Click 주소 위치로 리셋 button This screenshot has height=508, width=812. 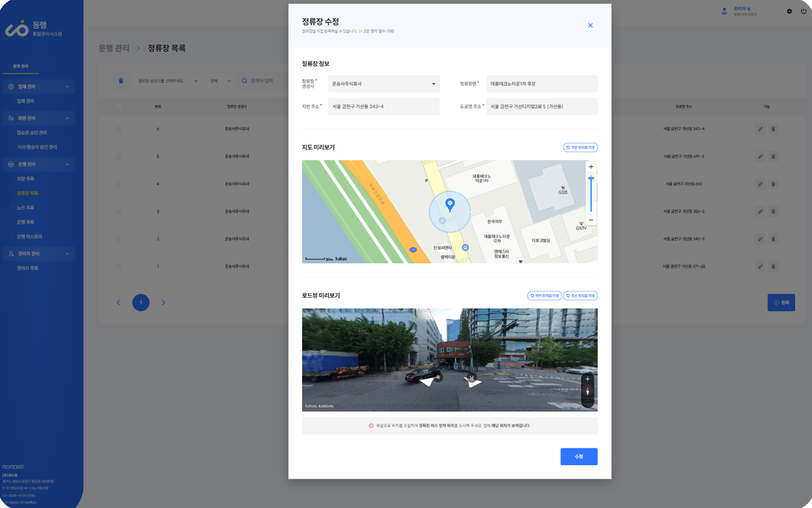(x=581, y=295)
